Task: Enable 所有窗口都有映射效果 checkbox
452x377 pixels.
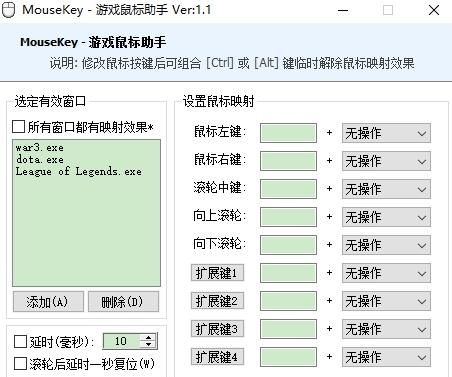Action: [x=18, y=127]
